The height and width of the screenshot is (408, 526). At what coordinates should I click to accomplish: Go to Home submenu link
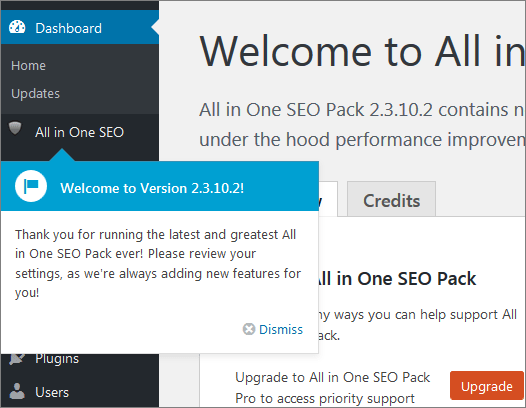[28, 65]
